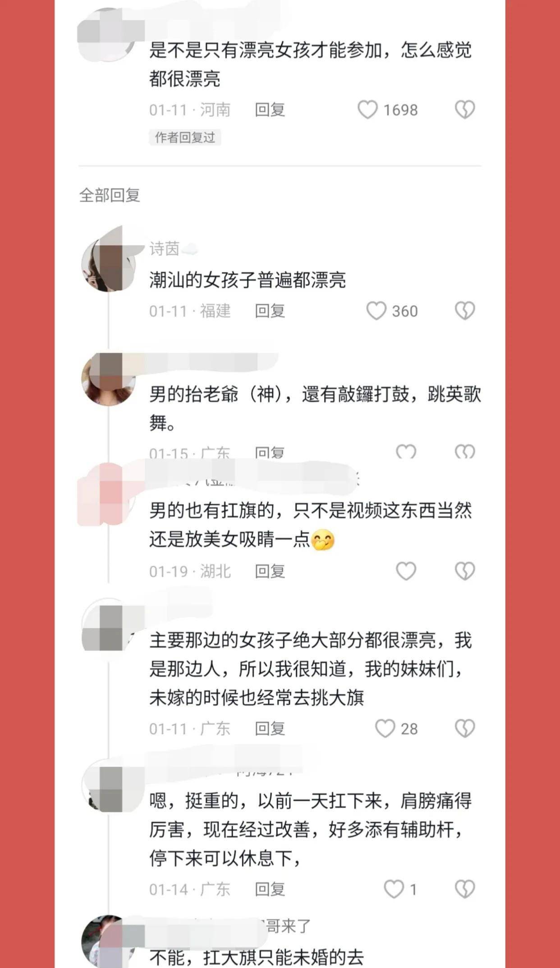Reply to the 01-19 湖北 comment

[270, 571]
